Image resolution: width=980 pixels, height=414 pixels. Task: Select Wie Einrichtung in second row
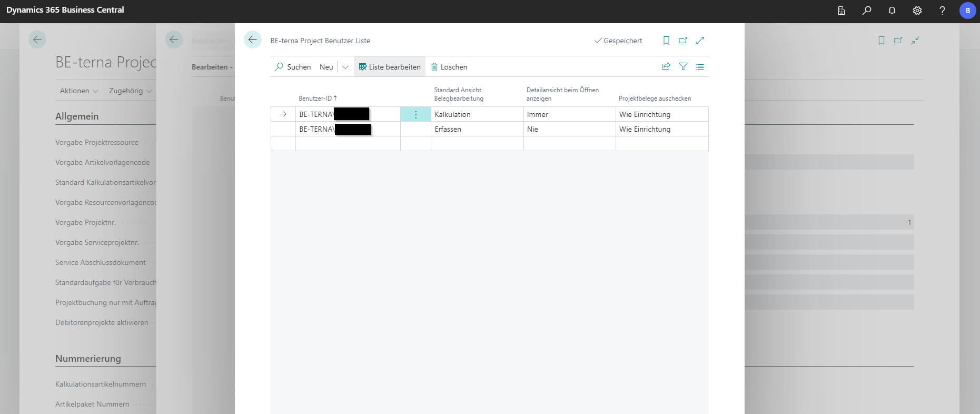click(662, 129)
